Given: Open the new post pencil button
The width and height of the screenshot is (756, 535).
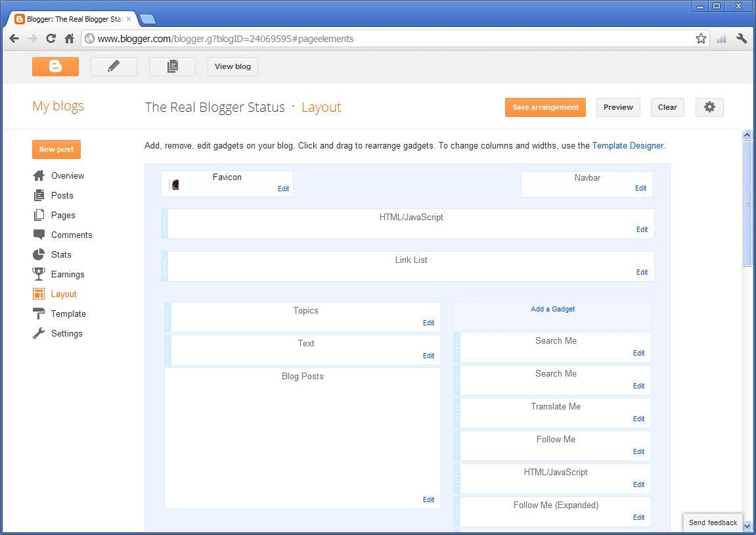Looking at the screenshot, I should (x=114, y=66).
